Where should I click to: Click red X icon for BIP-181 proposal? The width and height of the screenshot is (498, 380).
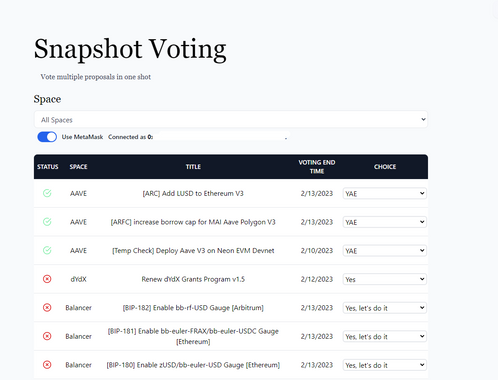(47, 336)
